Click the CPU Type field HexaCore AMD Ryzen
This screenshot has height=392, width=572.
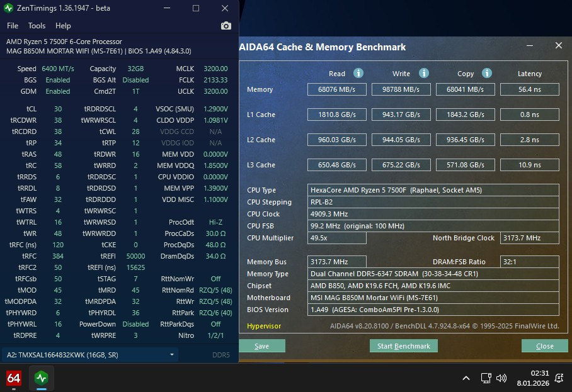click(433, 190)
